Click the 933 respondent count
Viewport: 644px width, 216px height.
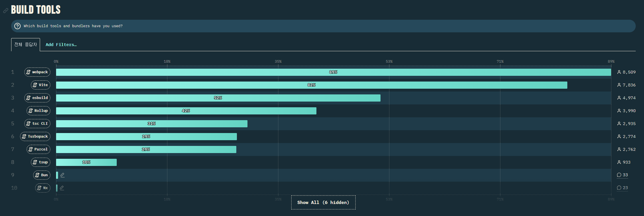(x=624, y=162)
